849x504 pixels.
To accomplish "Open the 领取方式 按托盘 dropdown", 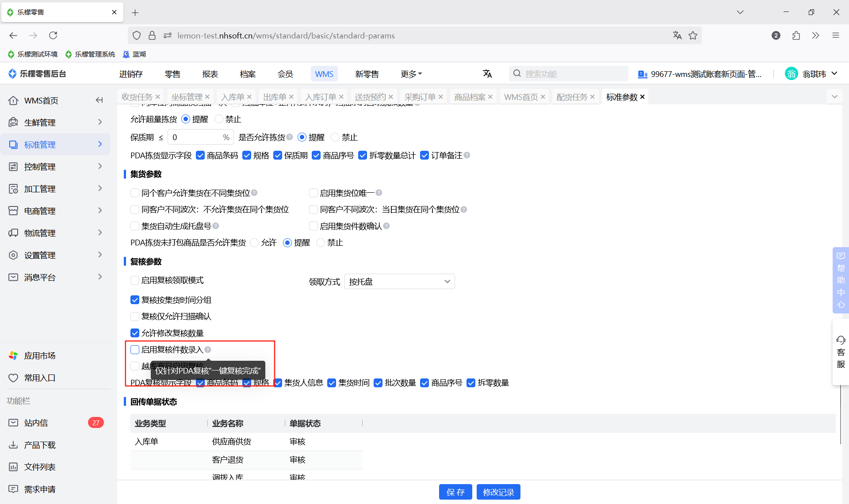I will coord(399,282).
